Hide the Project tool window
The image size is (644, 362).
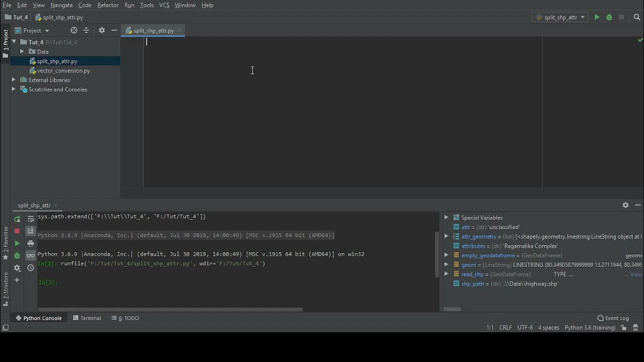114,30
